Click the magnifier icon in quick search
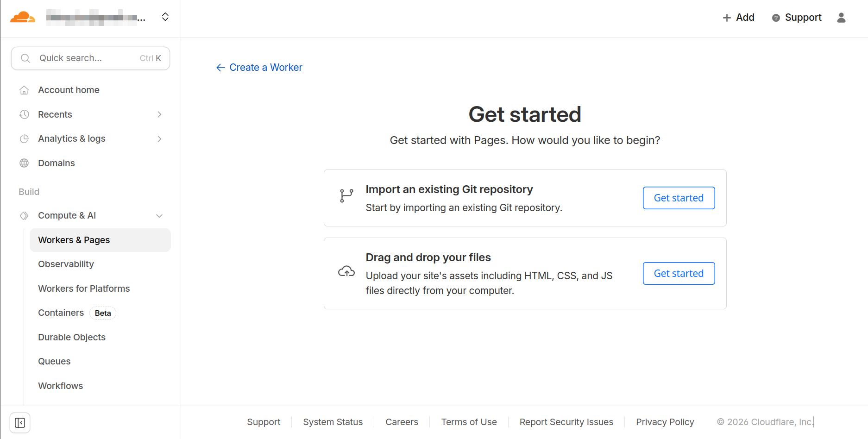 [x=25, y=58]
